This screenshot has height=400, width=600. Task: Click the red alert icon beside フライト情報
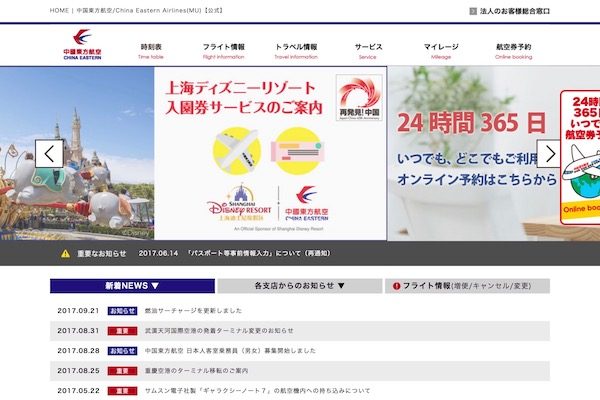pyautogui.click(x=396, y=286)
